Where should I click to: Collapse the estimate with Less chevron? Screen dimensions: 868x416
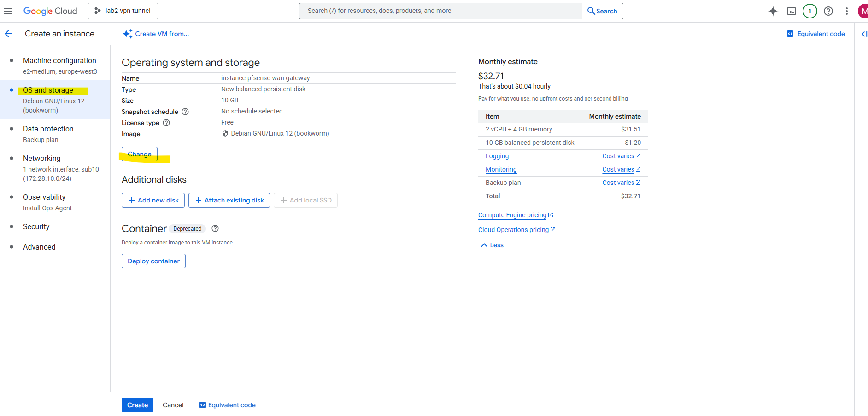[492, 245]
